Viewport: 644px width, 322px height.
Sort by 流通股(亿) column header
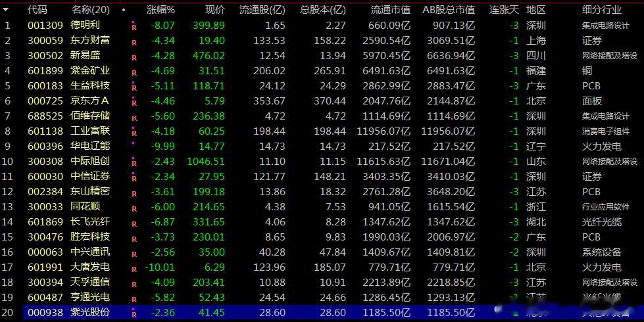point(262,10)
